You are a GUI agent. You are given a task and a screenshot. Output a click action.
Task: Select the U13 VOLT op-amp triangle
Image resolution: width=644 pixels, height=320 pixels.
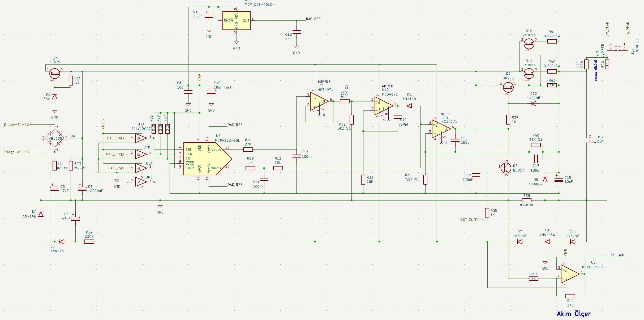tap(441, 129)
